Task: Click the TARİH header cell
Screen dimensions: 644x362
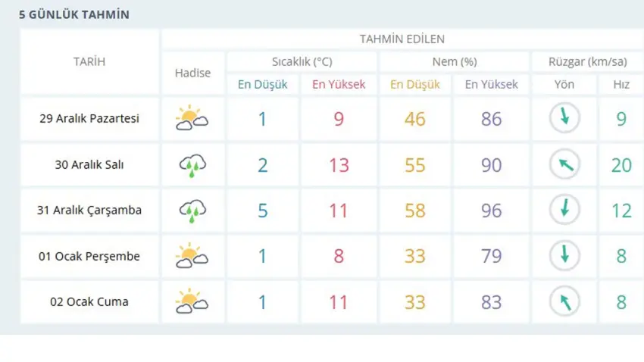Action: click(x=89, y=62)
